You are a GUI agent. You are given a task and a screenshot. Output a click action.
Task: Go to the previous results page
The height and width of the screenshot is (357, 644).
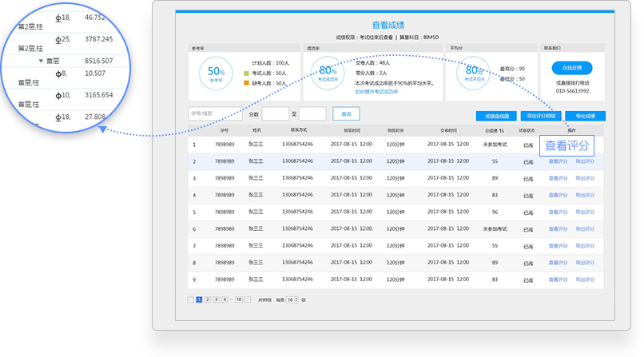(x=190, y=299)
